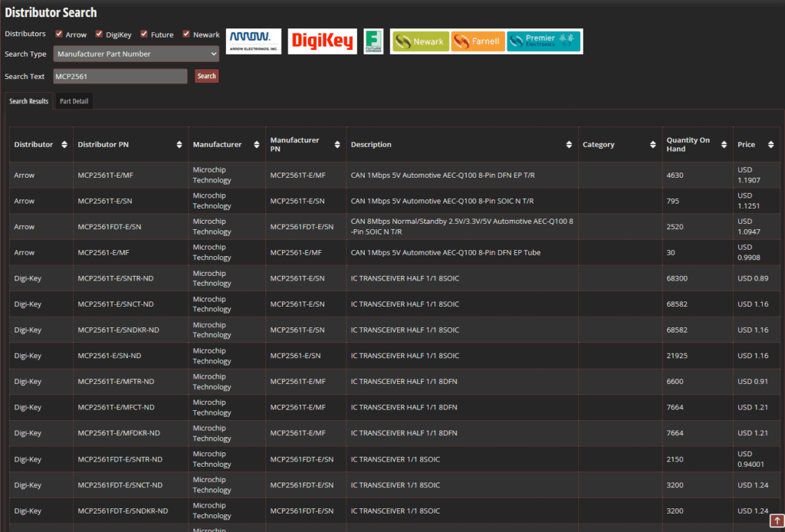Open the Search Type dropdown
Viewport: 785px width, 532px height.
tap(136, 54)
